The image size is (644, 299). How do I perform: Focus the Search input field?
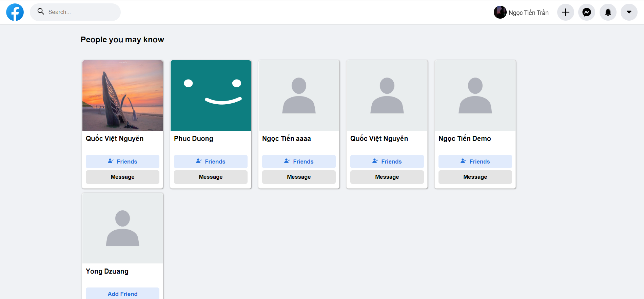point(75,12)
